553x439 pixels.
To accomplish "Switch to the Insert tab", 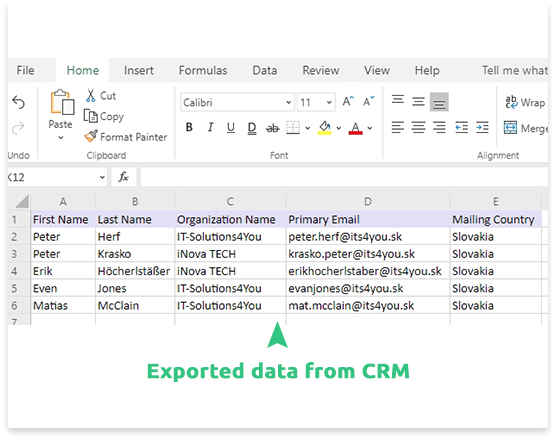I will click(139, 70).
